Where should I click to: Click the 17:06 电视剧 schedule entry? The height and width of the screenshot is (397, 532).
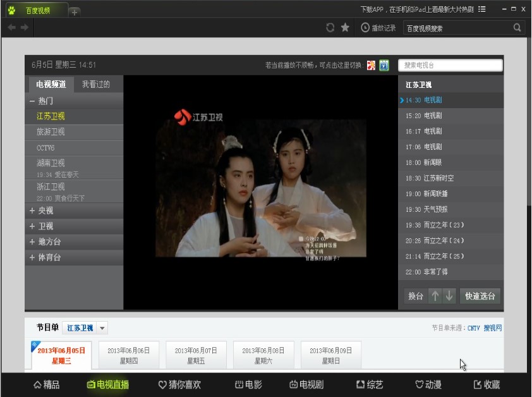450,147
